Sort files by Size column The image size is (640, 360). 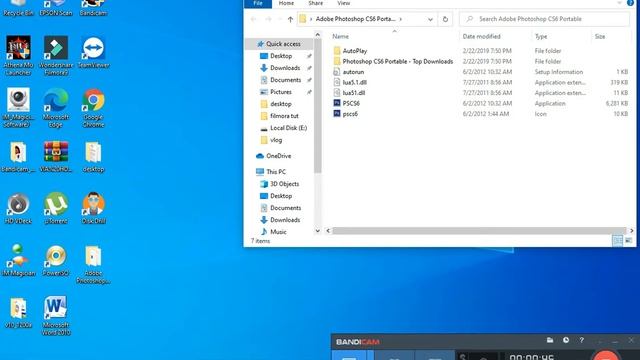(600, 37)
